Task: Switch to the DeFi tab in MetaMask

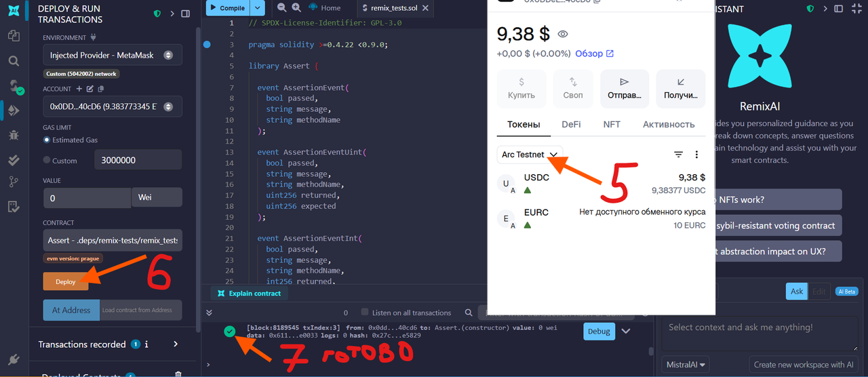Action: point(572,125)
